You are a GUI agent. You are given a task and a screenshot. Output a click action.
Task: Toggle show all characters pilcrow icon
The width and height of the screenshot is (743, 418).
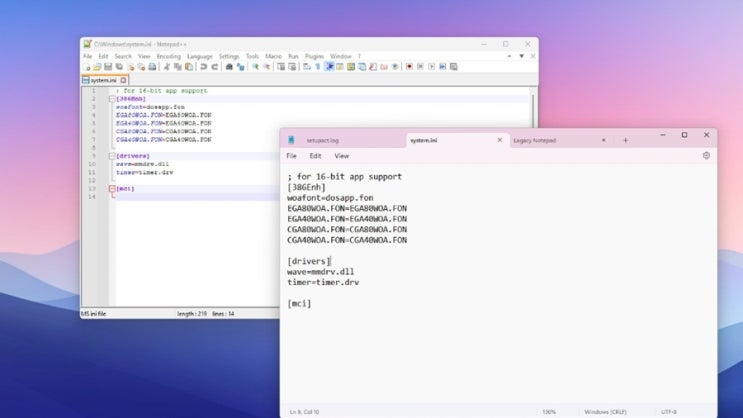(x=317, y=67)
